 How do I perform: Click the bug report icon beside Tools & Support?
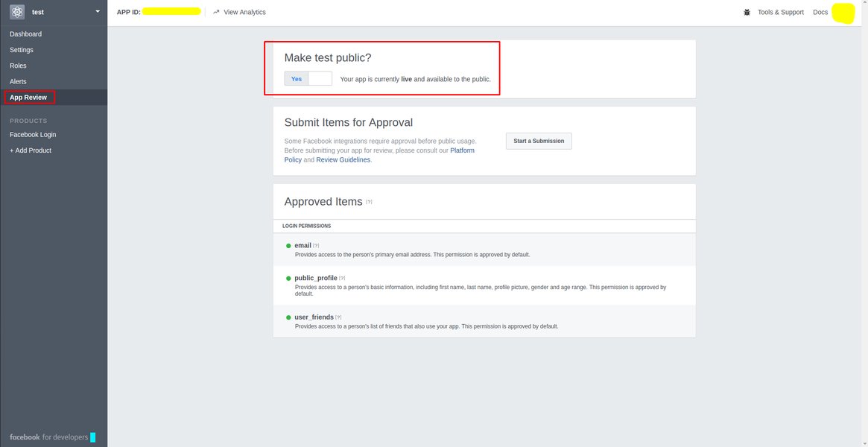(747, 12)
